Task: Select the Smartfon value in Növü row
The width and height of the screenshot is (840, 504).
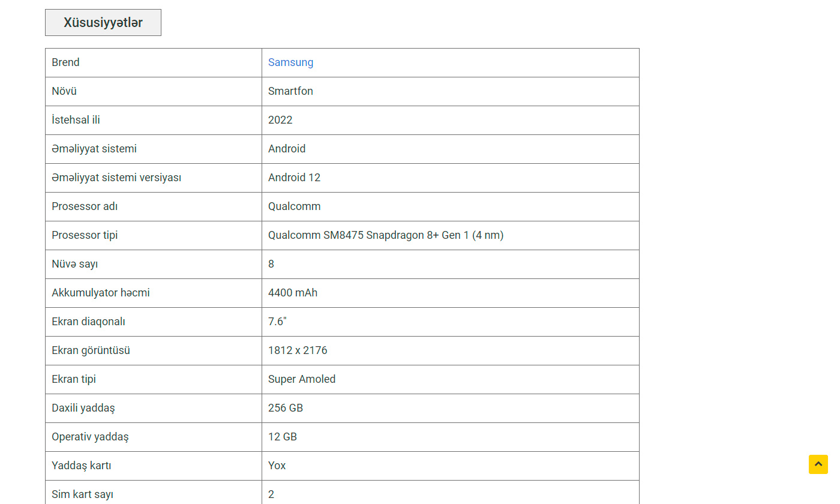Action: click(x=290, y=91)
